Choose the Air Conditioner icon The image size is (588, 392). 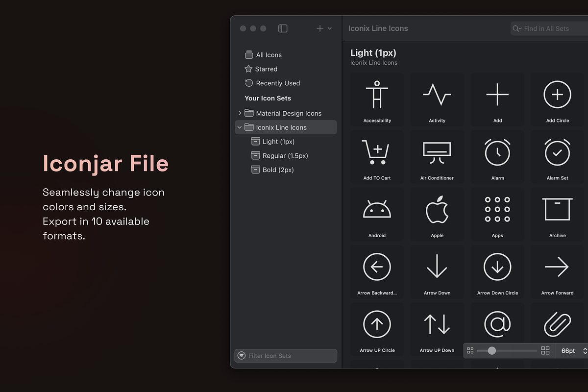437,152
